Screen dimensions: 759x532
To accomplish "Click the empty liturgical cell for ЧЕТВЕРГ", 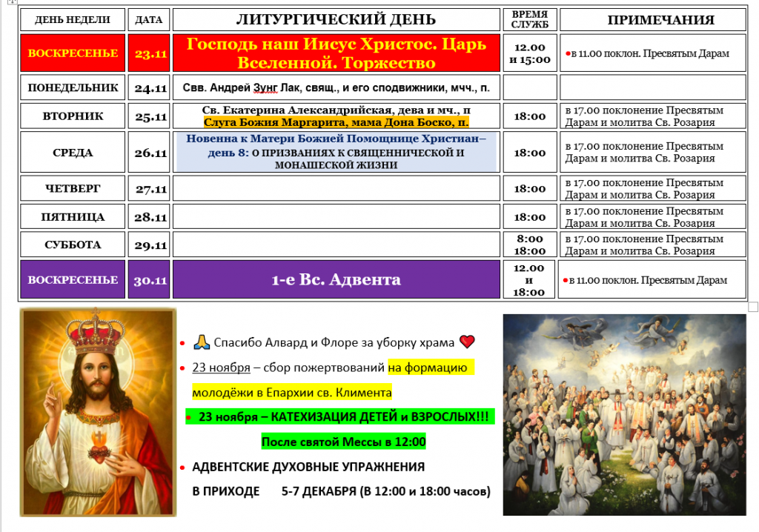I will pos(335,189).
